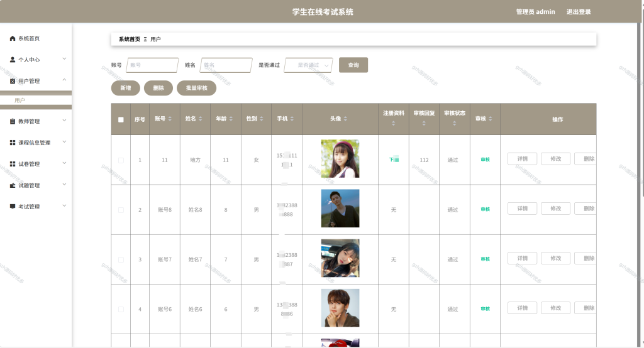
Task: Click the monitor icon for 考试管理
Action: (x=13, y=207)
